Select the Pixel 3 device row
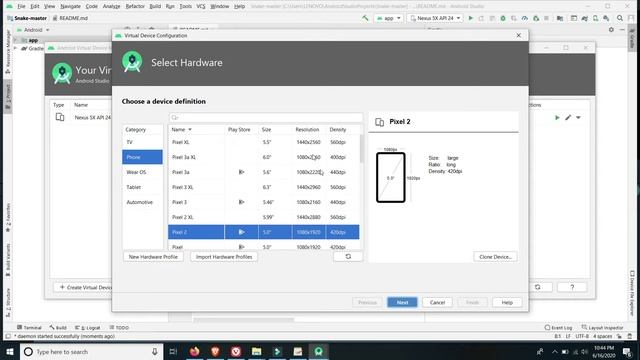The height and width of the screenshot is (360, 640). 264,202
